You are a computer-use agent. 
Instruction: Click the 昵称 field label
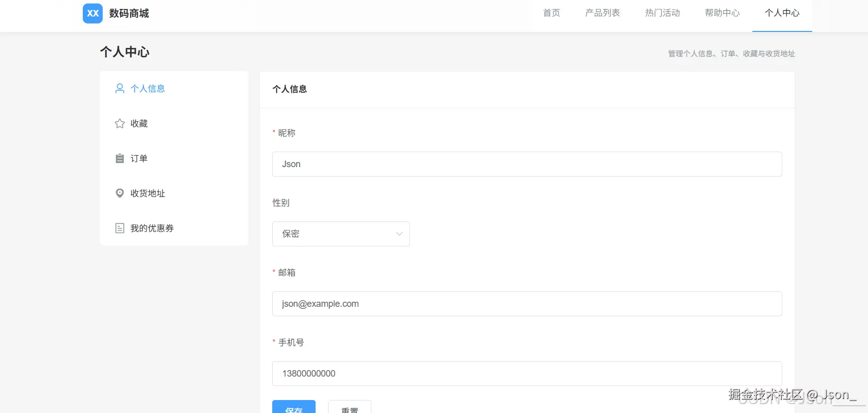pyautogui.click(x=287, y=133)
